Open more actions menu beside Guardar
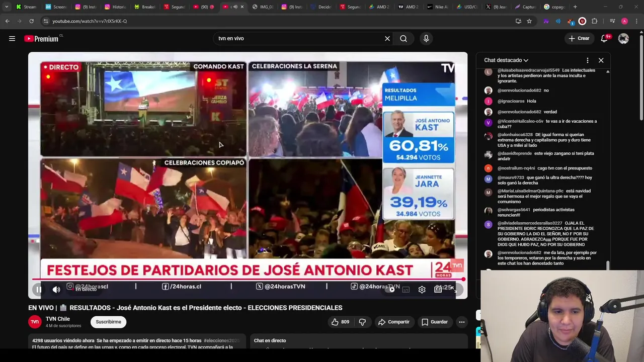The width and height of the screenshot is (644, 362). point(461,322)
